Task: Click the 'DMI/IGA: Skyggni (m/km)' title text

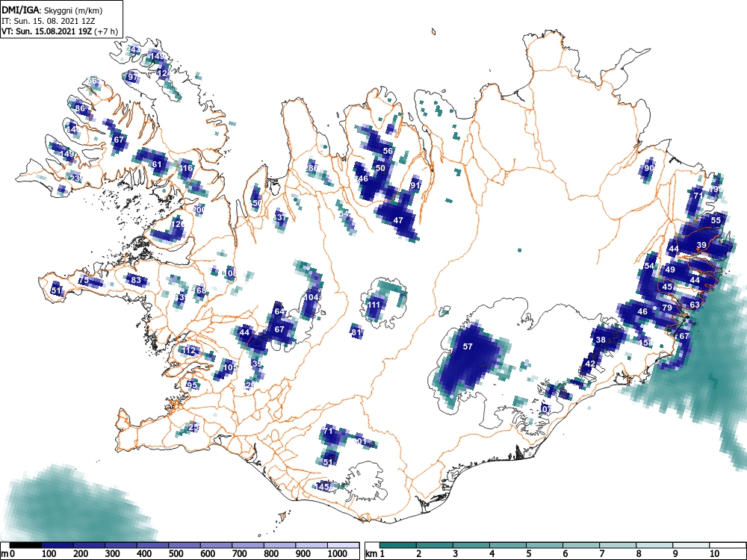Action: coord(52,10)
